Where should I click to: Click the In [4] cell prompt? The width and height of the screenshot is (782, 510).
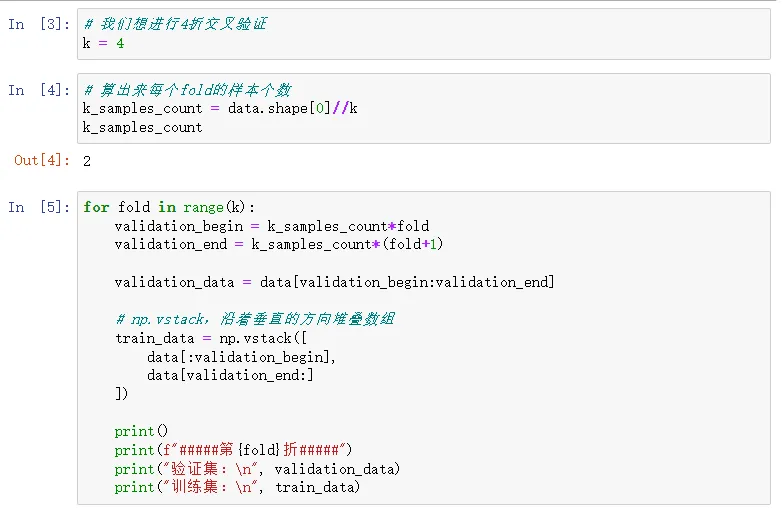(39, 90)
